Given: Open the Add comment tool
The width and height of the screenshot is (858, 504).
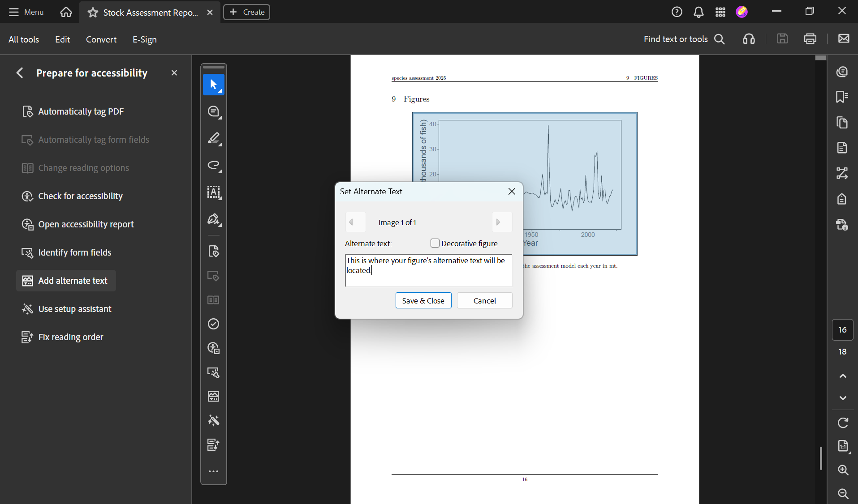Looking at the screenshot, I should click(x=214, y=111).
